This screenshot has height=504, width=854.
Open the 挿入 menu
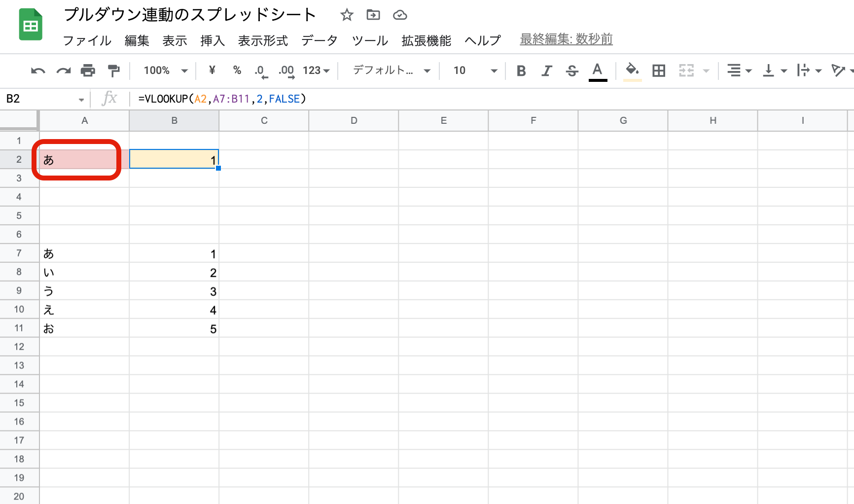pyautogui.click(x=213, y=40)
